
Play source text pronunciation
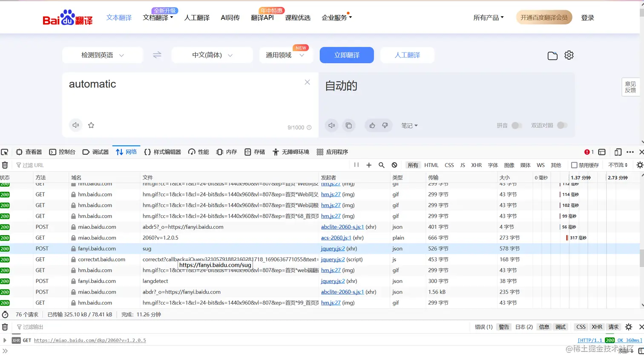coord(76,125)
